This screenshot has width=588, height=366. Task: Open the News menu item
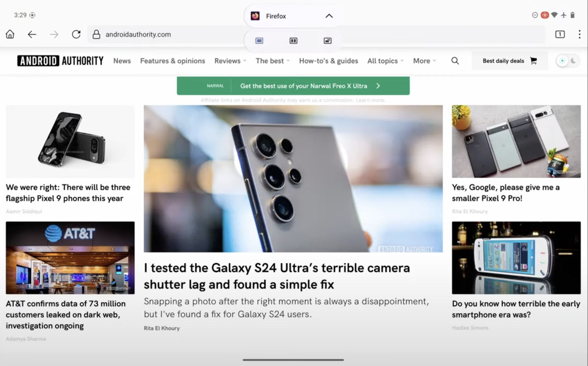pos(122,61)
